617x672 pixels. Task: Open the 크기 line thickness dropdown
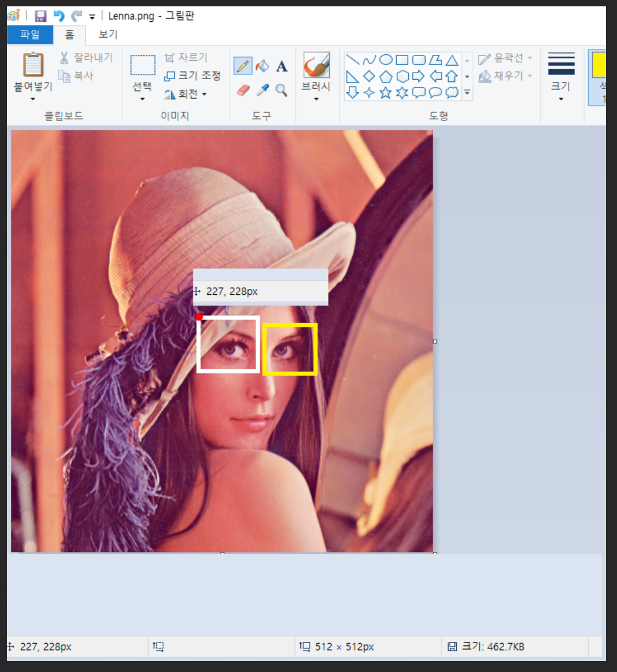coord(561,77)
